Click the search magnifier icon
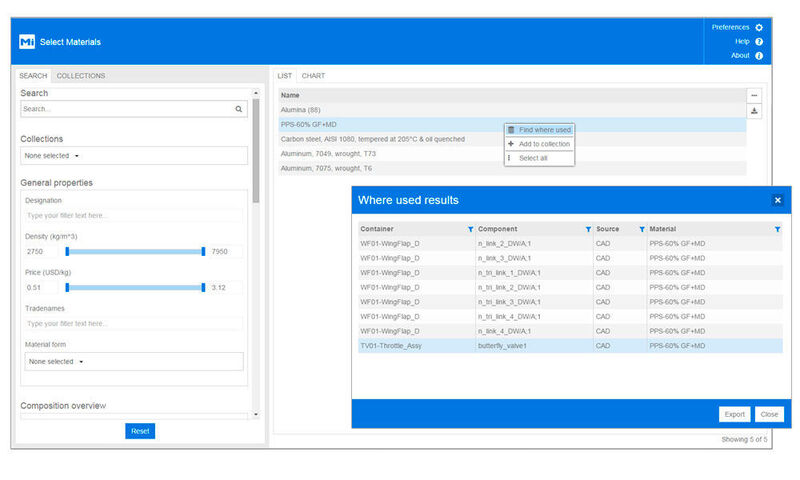The image size is (800, 480). 239,109
